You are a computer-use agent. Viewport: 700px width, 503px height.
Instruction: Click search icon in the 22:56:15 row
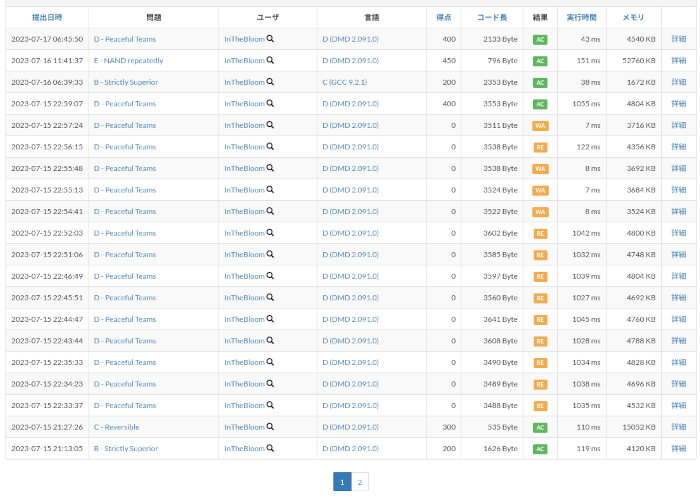coord(270,146)
